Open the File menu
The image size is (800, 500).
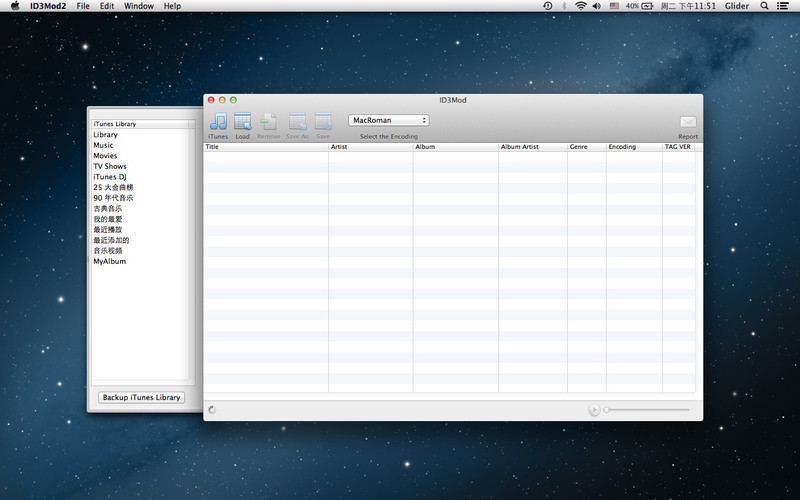83,6
